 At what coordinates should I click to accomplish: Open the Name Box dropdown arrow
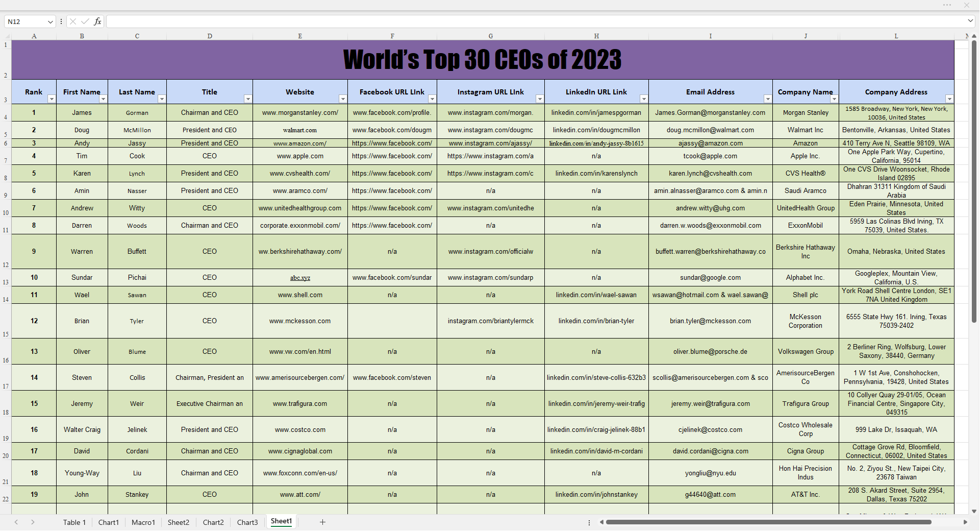50,21
